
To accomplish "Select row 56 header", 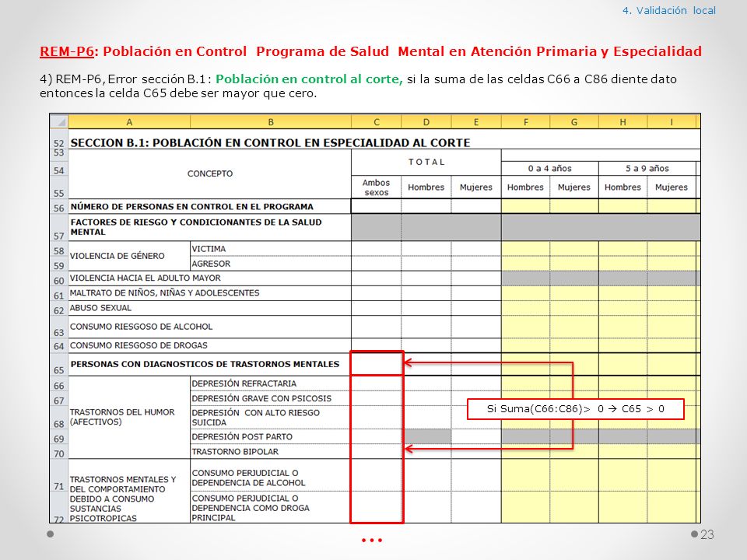I will 59,207.
